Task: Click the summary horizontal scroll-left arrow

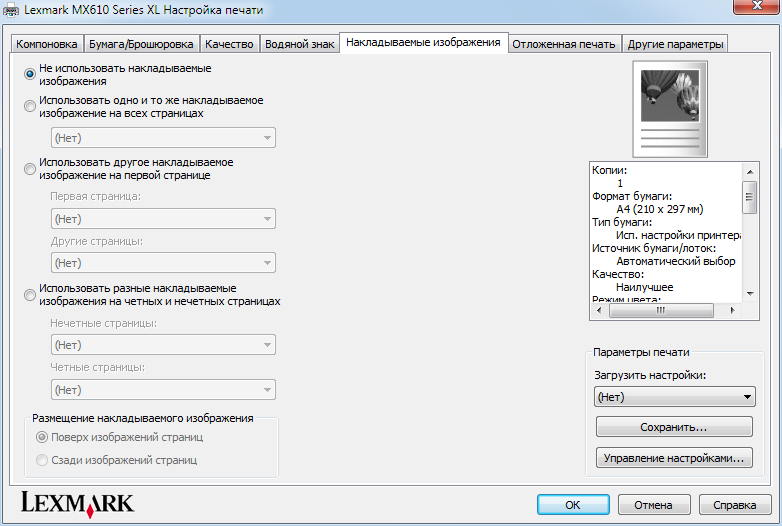Action: [x=599, y=310]
